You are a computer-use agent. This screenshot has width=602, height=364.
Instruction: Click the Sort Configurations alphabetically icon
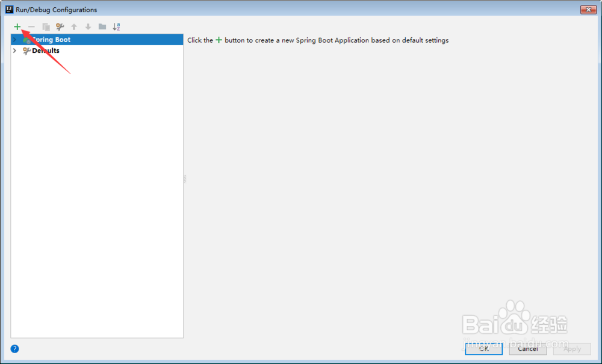pos(116,26)
